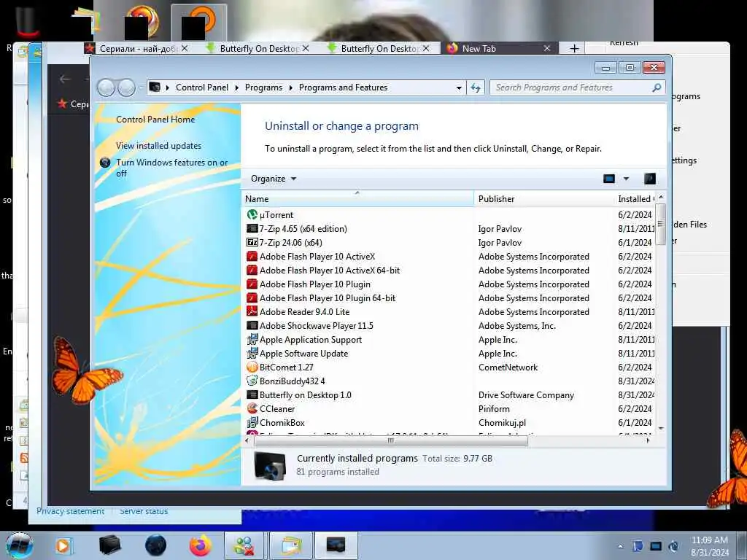Select Adobe Shockwave Player 11.5 icon

252,326
